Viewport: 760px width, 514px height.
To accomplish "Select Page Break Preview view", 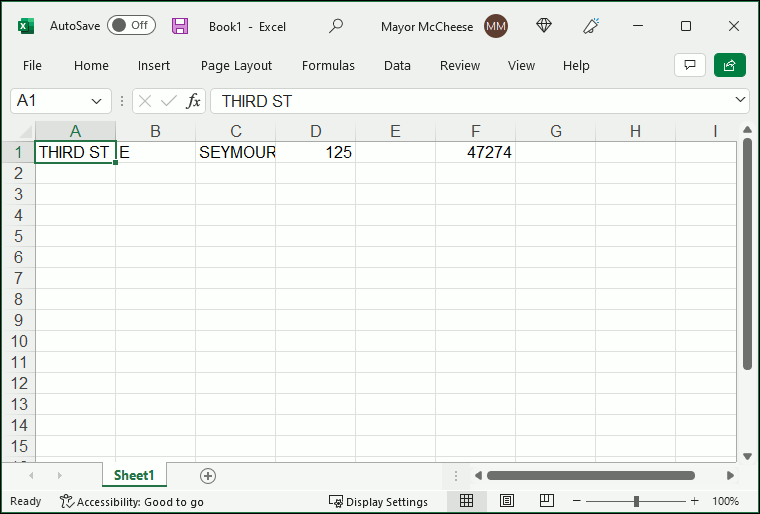I will click(x=547, y=501).
